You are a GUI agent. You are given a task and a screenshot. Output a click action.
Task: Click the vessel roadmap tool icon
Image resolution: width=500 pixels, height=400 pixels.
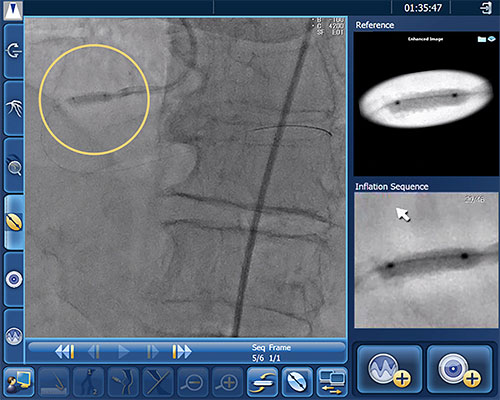click(x=123, y=381)
